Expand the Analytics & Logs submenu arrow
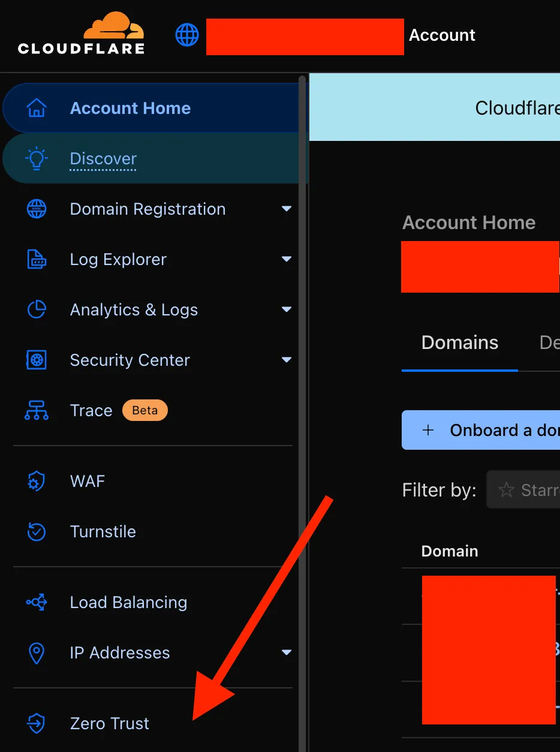 (286, 309)
